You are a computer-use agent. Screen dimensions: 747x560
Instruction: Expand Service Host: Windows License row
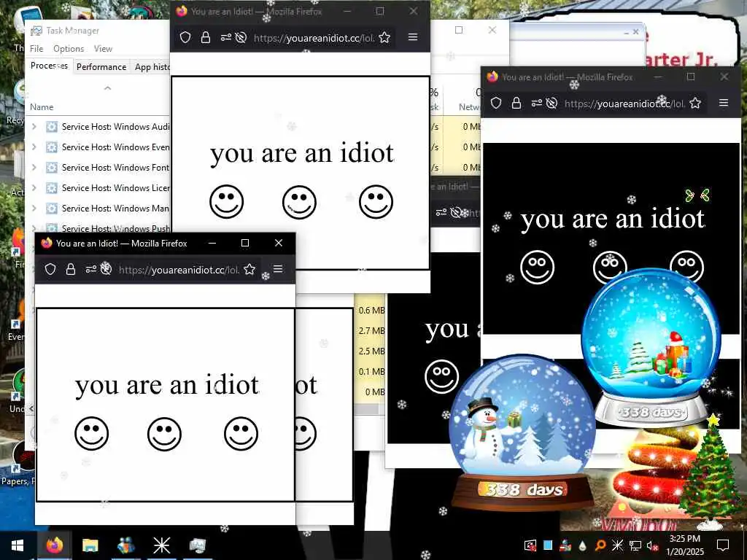tap(34, 188)
